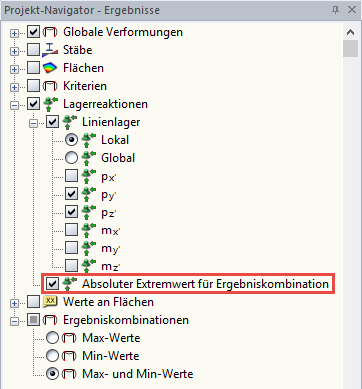Enable the px' checkbox
This screenshot has width=362, height=389.
[x=71, y=175]
